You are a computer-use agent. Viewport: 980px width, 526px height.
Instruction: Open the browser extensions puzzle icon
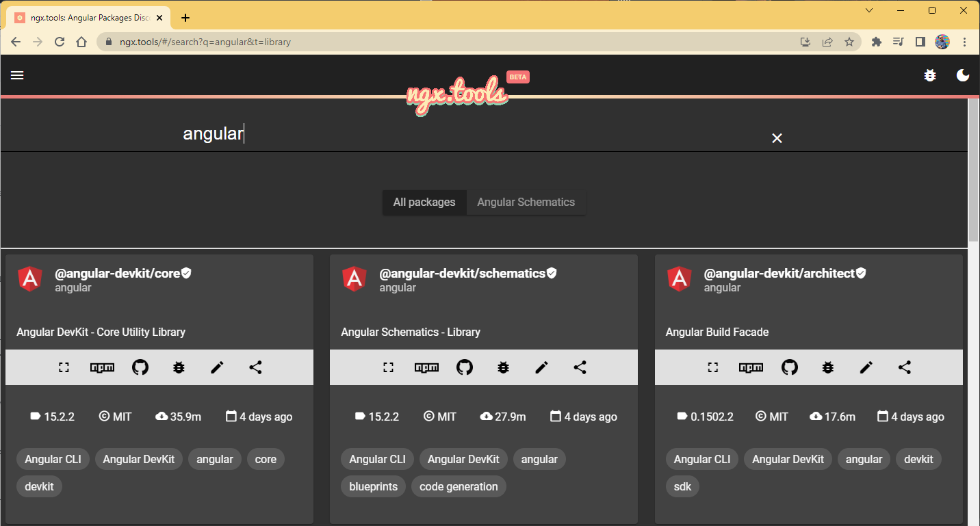tap(877, 42)
